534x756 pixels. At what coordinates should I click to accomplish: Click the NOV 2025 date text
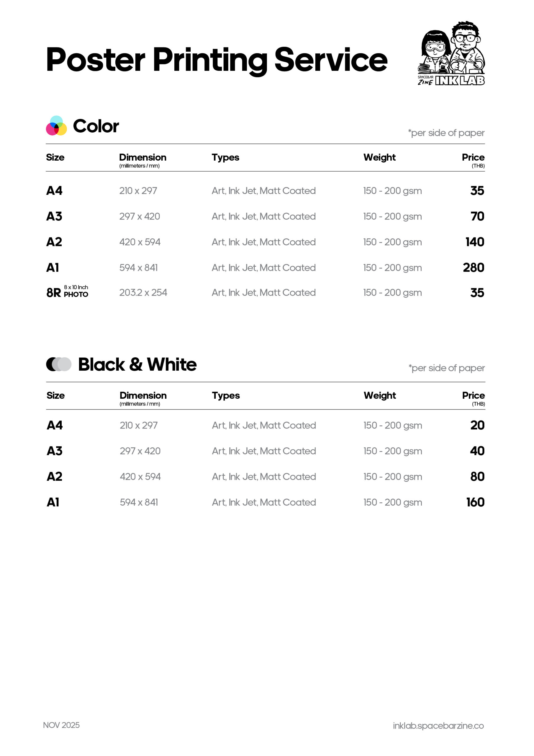(61, 725)
